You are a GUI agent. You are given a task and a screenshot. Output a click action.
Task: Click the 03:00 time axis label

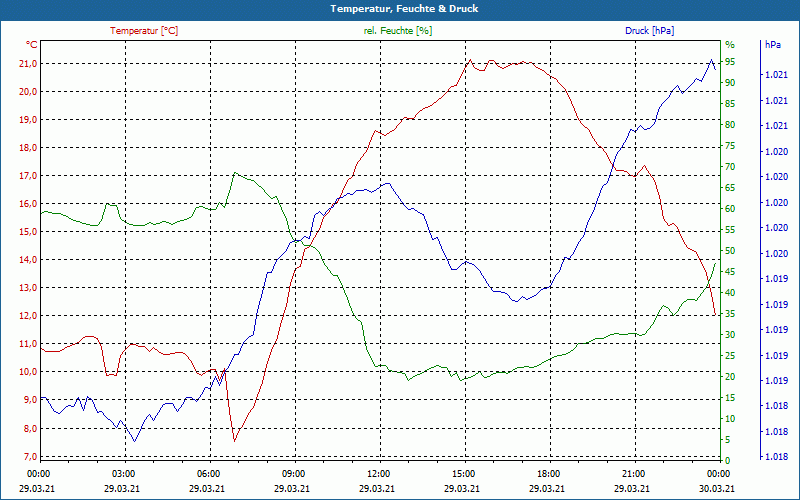[x=123, y=473]
